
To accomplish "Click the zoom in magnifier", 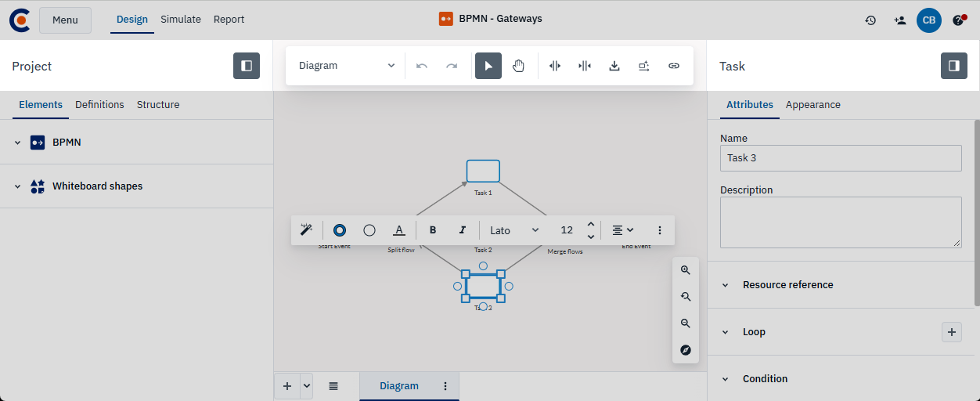I will (x=686, y=270).
